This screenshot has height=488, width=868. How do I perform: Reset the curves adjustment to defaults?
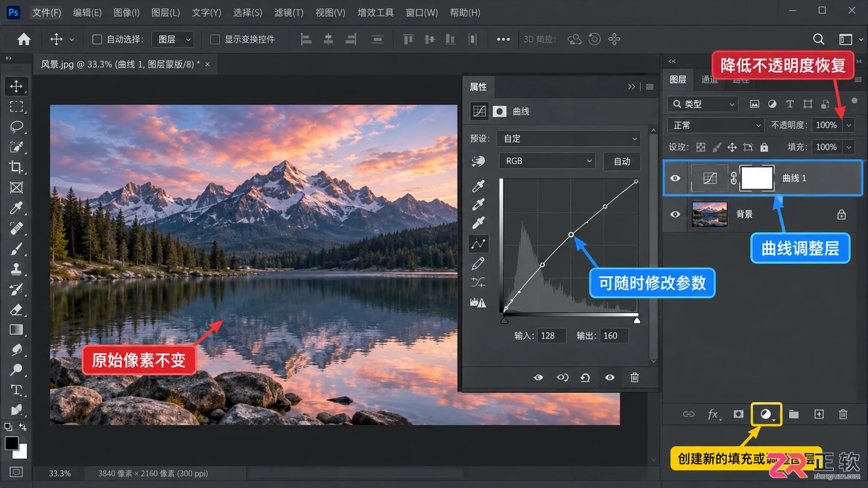[x=585, y=378]
